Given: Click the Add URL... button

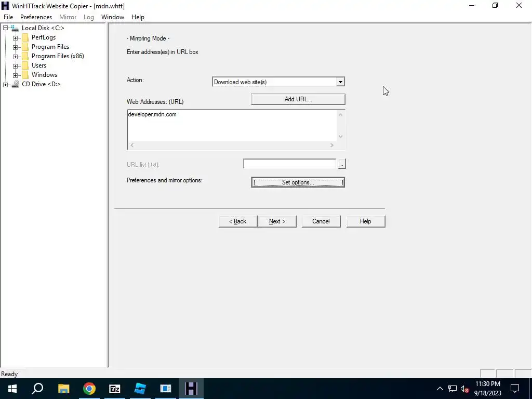Looking at the screenshot, I should 298,99.
